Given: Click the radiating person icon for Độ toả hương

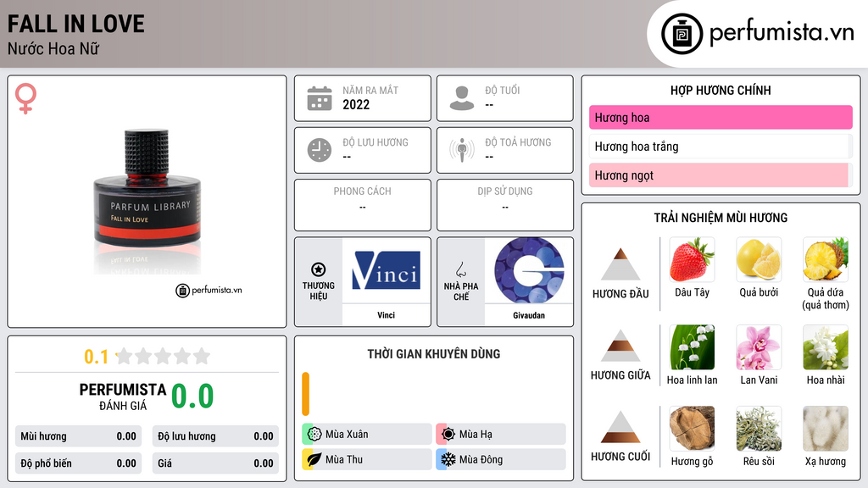Looking at the screenshot, I should pyautogui.click(x=462, y=150).
